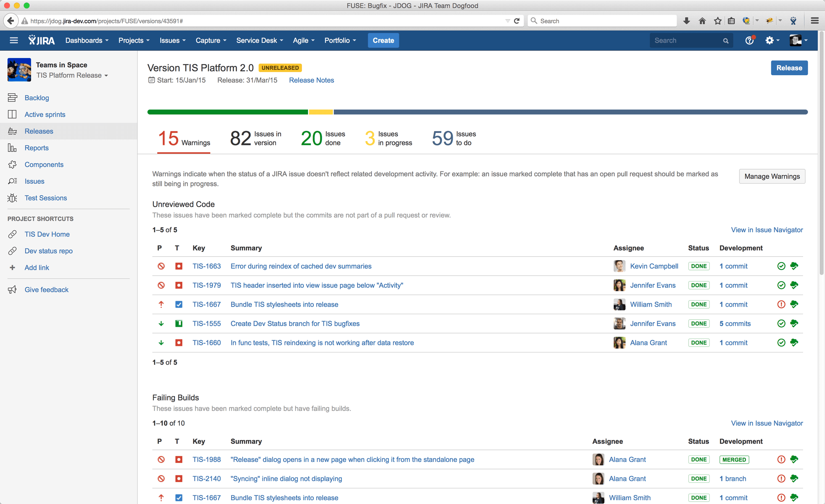Image resolution: width=825 pixels, height=504 pixels.
Task: Click the Releases sidebar icon
Action: pyautogui.click(x=12, y=131)
